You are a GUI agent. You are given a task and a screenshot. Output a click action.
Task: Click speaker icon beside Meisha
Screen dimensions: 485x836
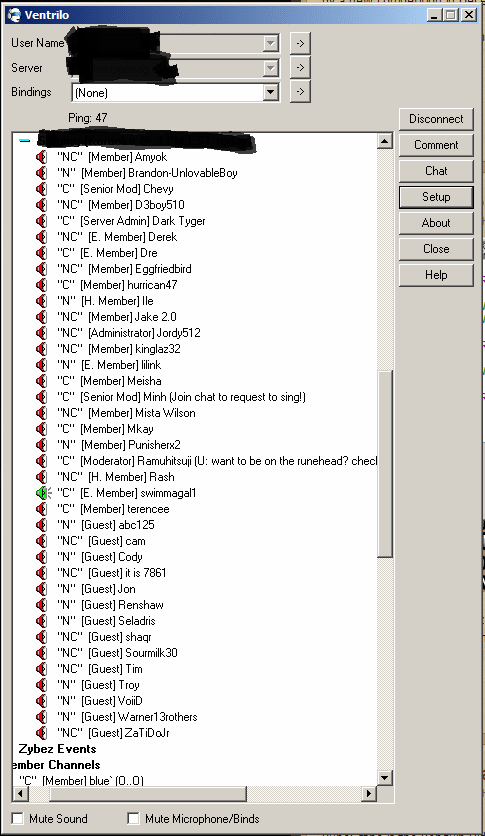point(42,381)
